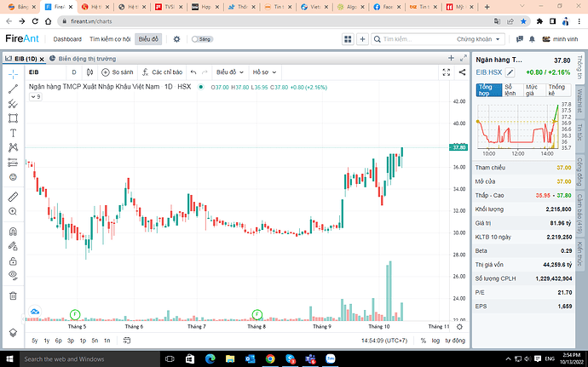Remove drawings with trash icon
This screenshot has width=588, height=367.
coord(13,295)
